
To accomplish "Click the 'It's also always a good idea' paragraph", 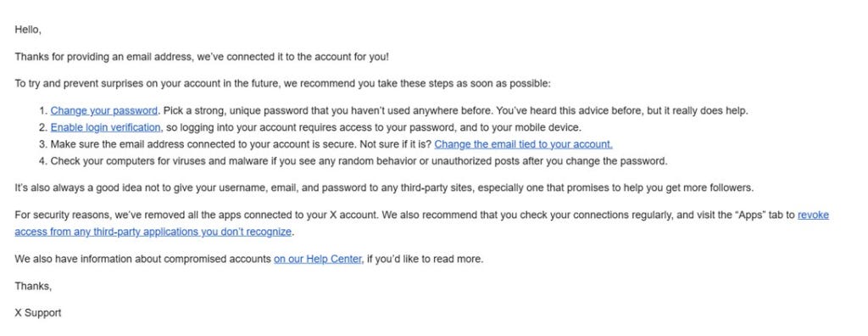I will pos(384,188).
